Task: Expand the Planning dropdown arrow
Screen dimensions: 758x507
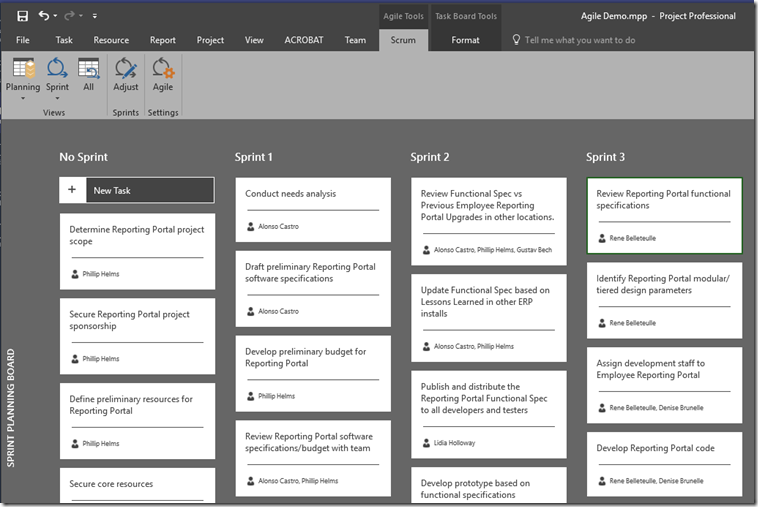Action: click(23, 98)
